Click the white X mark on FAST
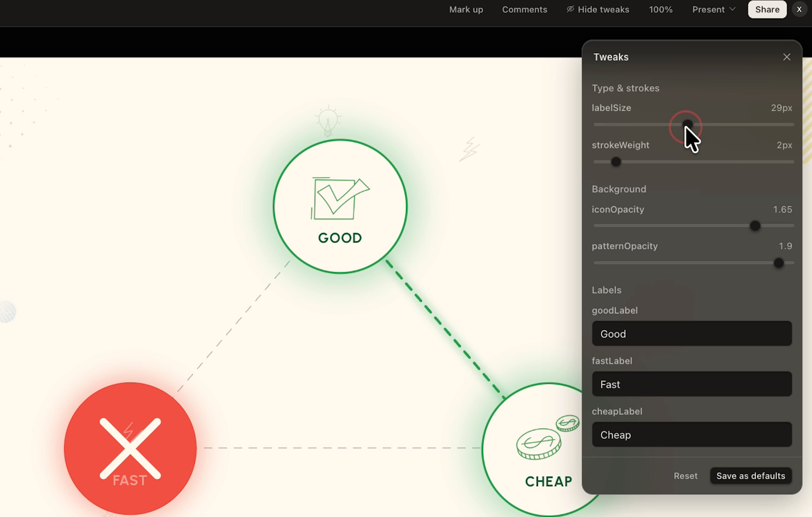This screenshot has width=812, height=517. (130, 448)
